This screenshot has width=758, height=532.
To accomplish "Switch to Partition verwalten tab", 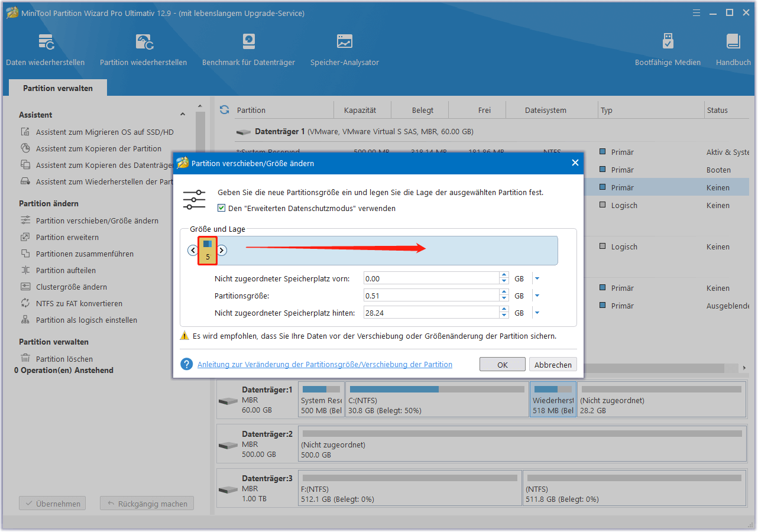I will click(x=58, y=88).
